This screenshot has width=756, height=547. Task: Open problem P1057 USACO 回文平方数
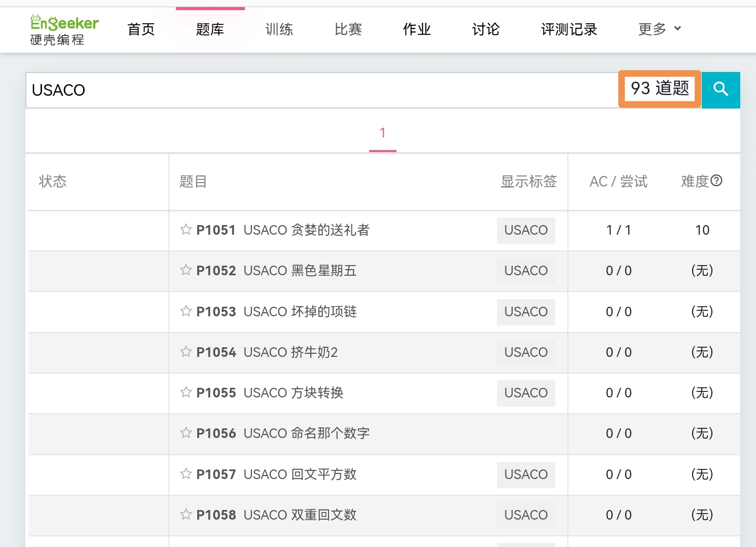pyautogui.click(x=276, y=475)
